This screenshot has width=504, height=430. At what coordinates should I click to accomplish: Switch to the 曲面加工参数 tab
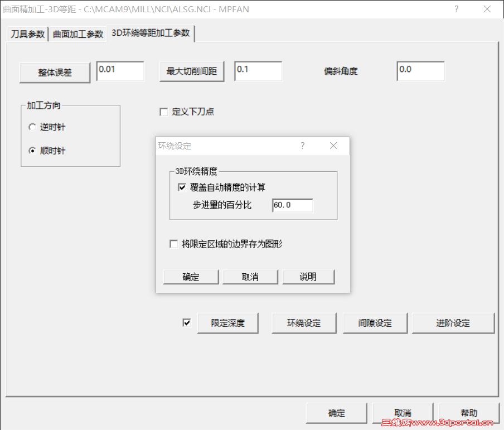pos(78,34)
